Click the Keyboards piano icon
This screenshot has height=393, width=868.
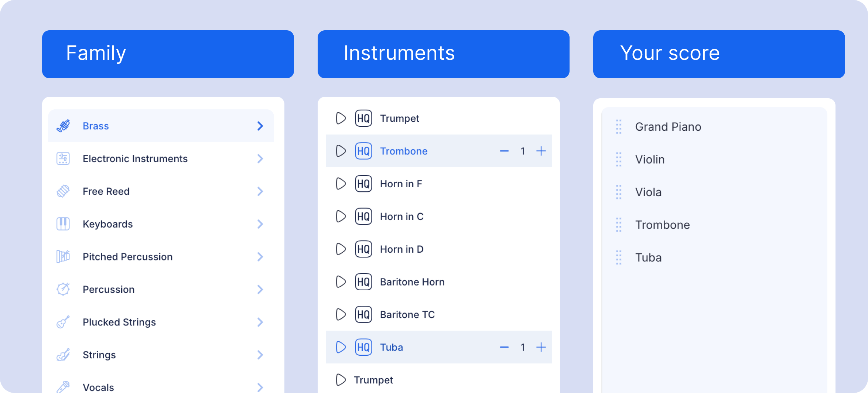[x=63, y=224]
